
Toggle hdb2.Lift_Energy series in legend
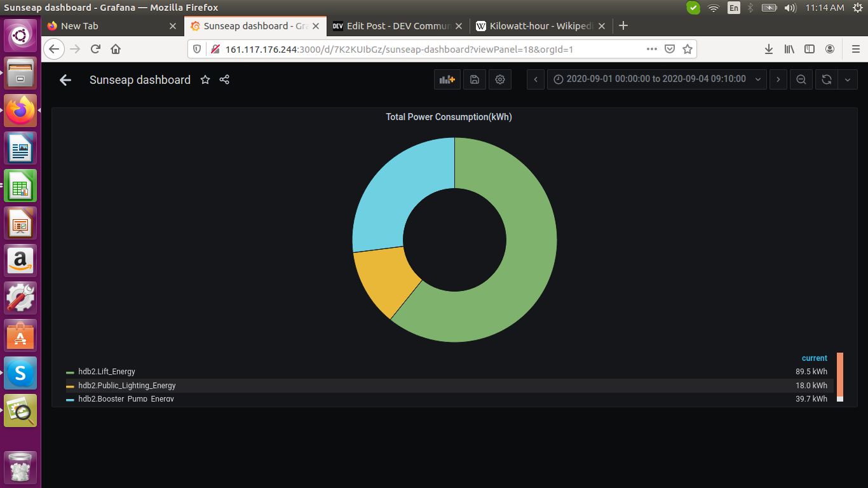[x=107, y=372]
